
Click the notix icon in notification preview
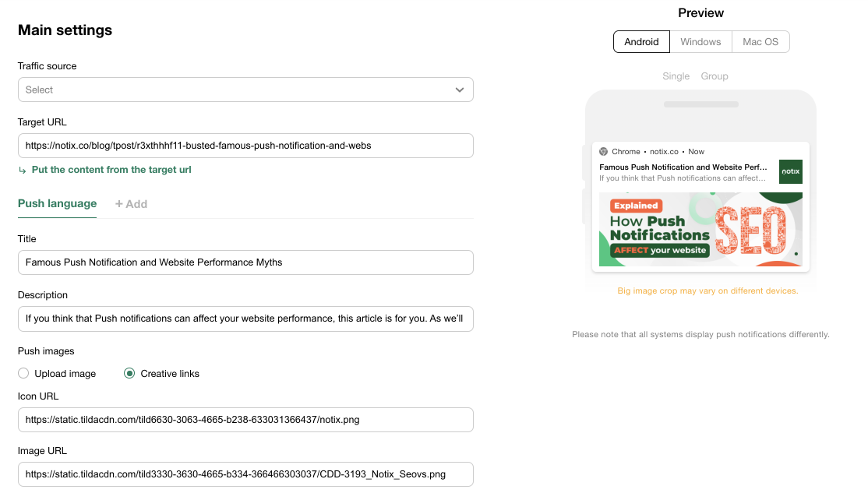coord(791,171)
